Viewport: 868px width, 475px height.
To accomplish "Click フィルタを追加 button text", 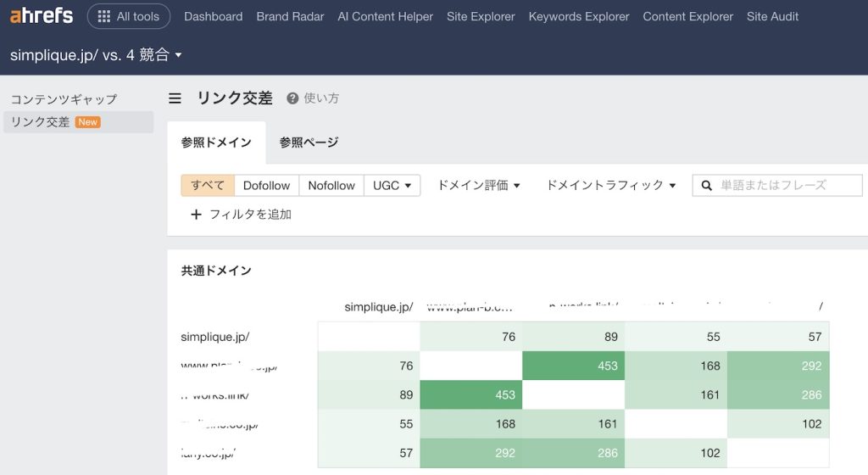I will pos(250,215).
